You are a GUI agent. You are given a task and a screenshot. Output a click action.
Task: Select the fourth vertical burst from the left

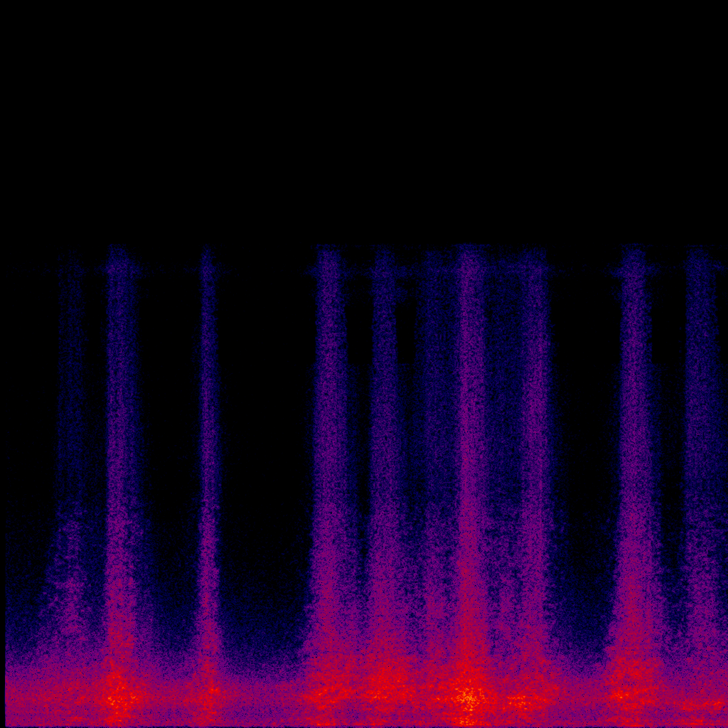[329, 427]
